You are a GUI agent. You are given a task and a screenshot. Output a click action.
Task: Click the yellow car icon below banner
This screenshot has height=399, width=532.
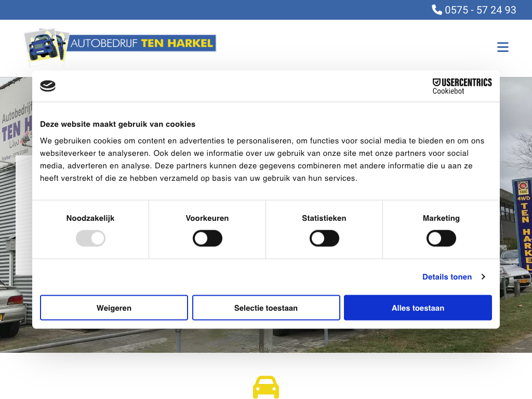(266, 387)
